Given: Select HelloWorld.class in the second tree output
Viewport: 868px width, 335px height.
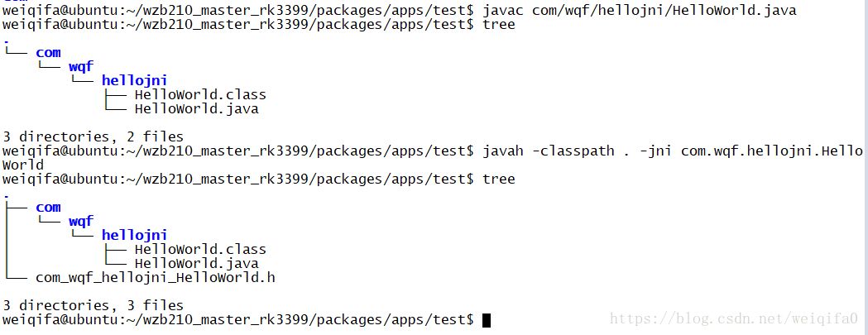Looking at the screenshot, I should pyautogui.click(x=200, y=249).
